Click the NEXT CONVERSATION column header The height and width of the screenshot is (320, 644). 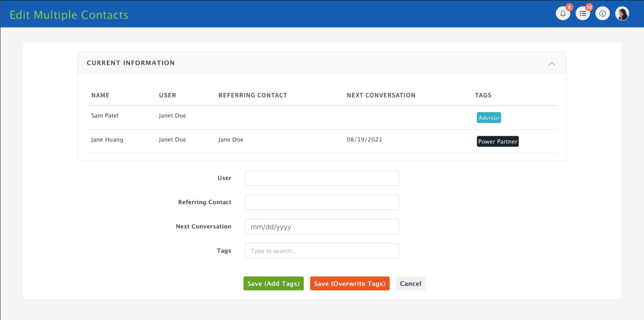381,95
